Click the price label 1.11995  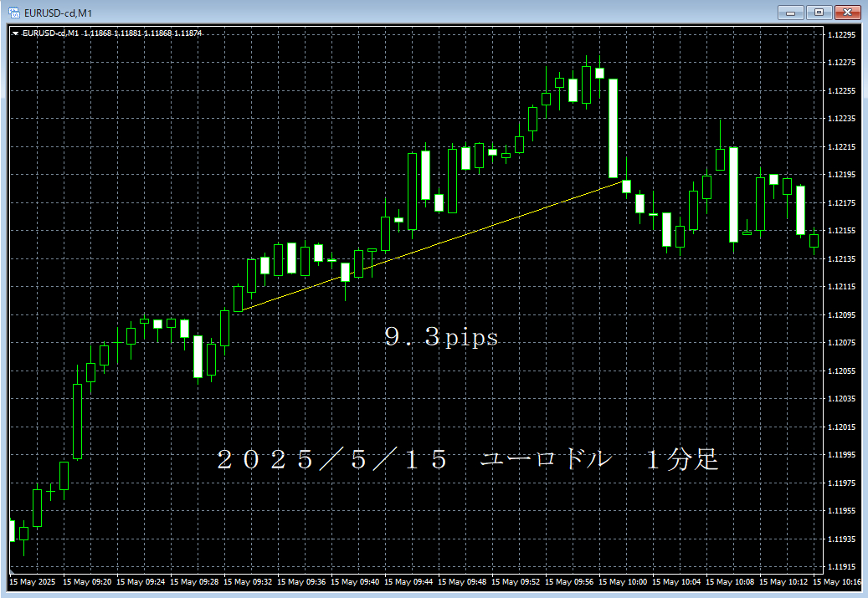point(841,455)
